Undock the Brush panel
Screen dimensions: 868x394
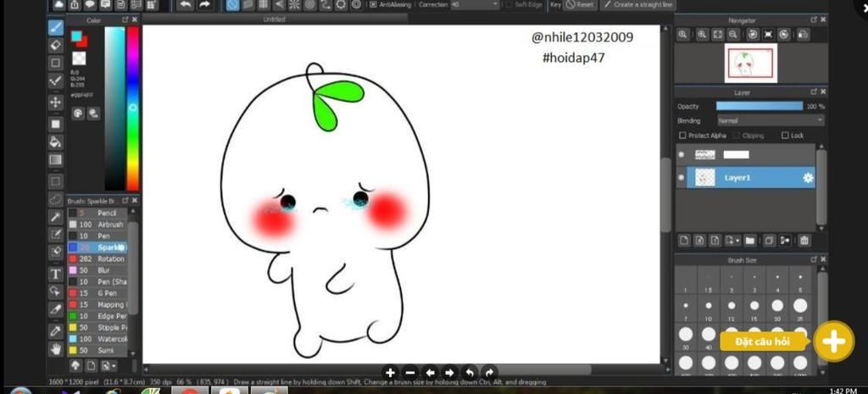click(x=125, y=201)
